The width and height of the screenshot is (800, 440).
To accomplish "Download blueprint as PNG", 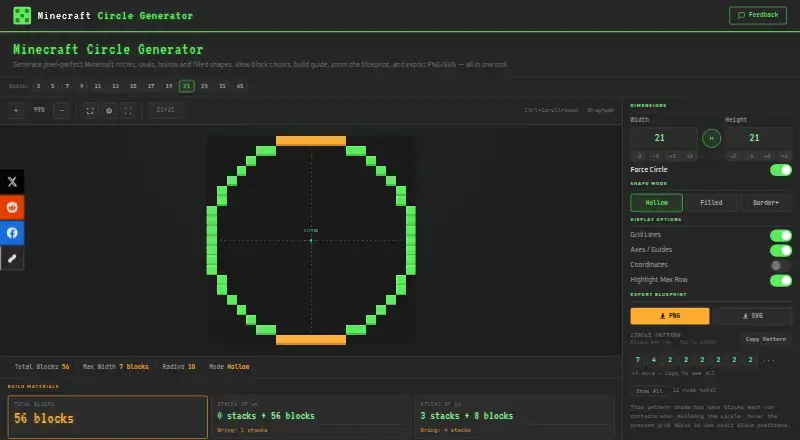I will [670, 316].
